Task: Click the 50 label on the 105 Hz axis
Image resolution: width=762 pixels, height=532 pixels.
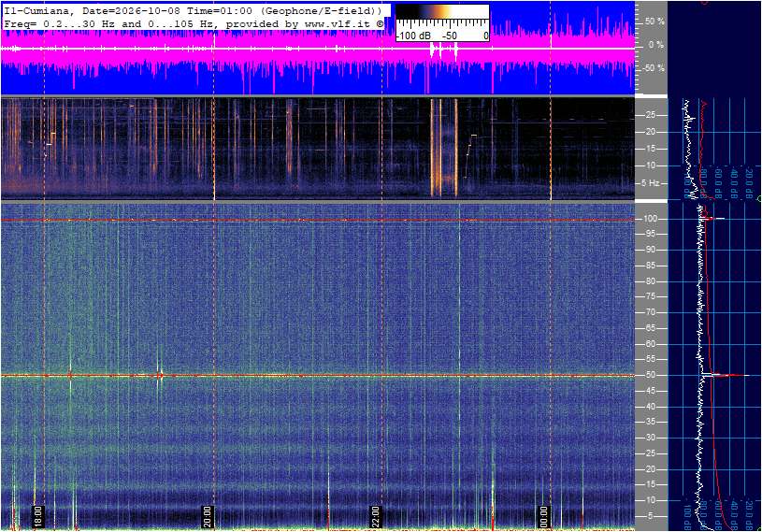Action: pos(650,375)
